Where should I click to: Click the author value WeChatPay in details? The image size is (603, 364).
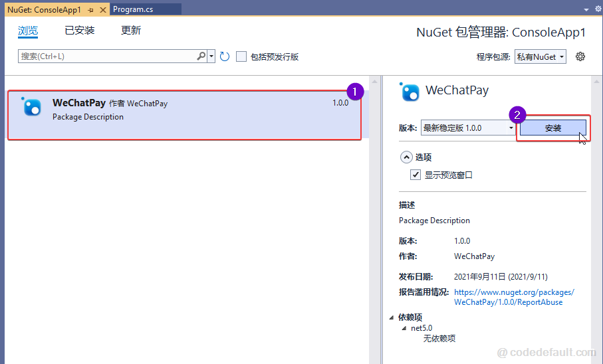pos(474,256)
